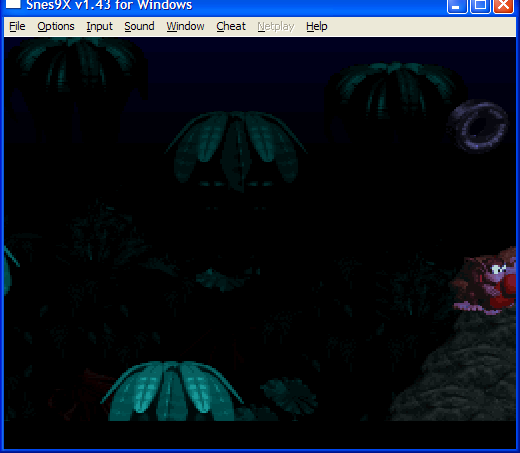Click the Snes9X v1.43 title bar text
This screenshot has width=520, height=453.
point(109,5)
